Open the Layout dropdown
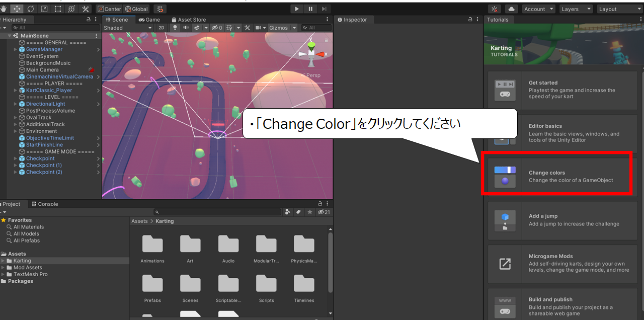The image size is (644, 320). click(620, 9)
